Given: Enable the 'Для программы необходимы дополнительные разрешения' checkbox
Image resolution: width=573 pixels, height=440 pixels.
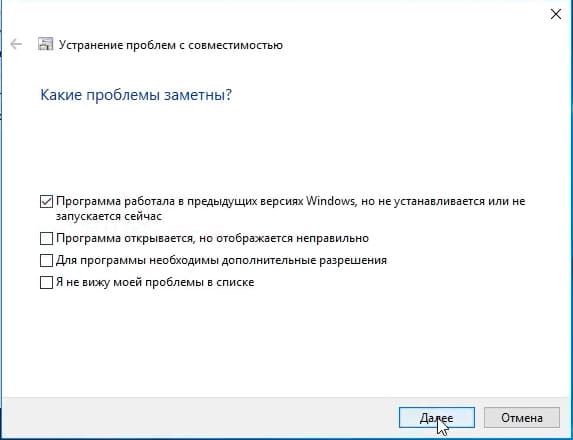Looking at the screenshot, I should pos(46,261).
